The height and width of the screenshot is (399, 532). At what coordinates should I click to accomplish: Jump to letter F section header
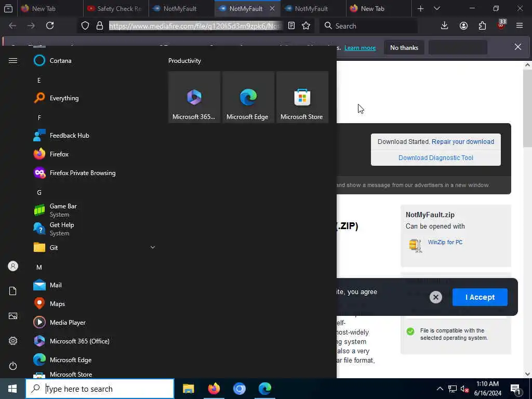pos(39,117)
